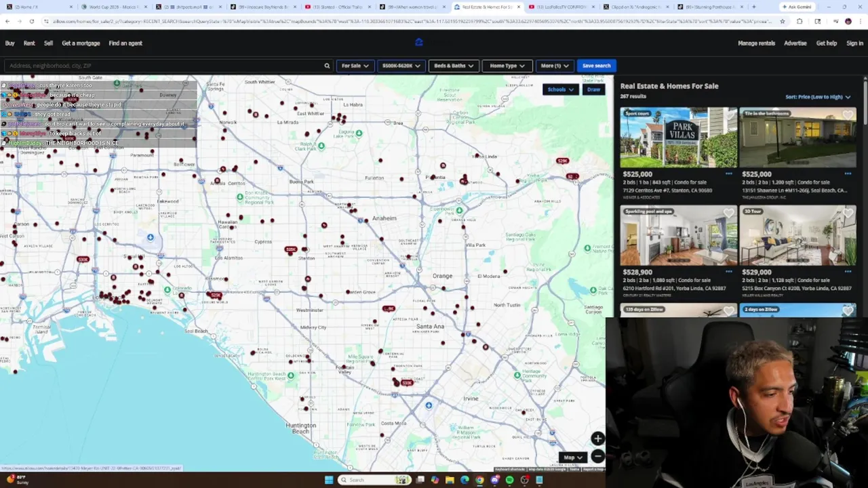Viewport: 868px width, 488px height.
Task: Open a new browser tab with the plus
Action: pyautogui.click(x=753, y=7)
